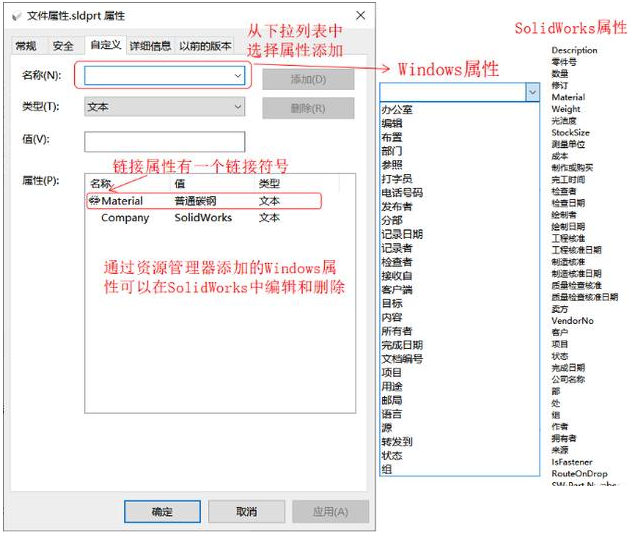Click the 应用(A) button
This screenshot has height=534, width=634.
330,511
